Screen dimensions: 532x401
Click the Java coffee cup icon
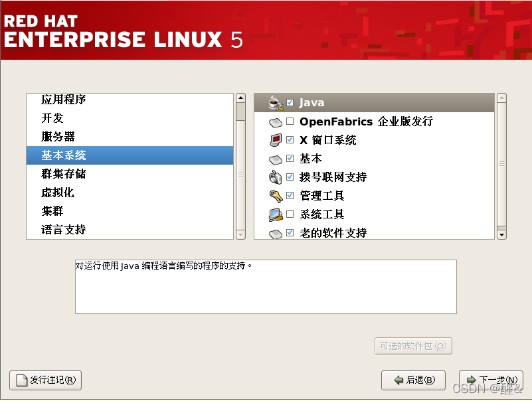click(276, 103)
